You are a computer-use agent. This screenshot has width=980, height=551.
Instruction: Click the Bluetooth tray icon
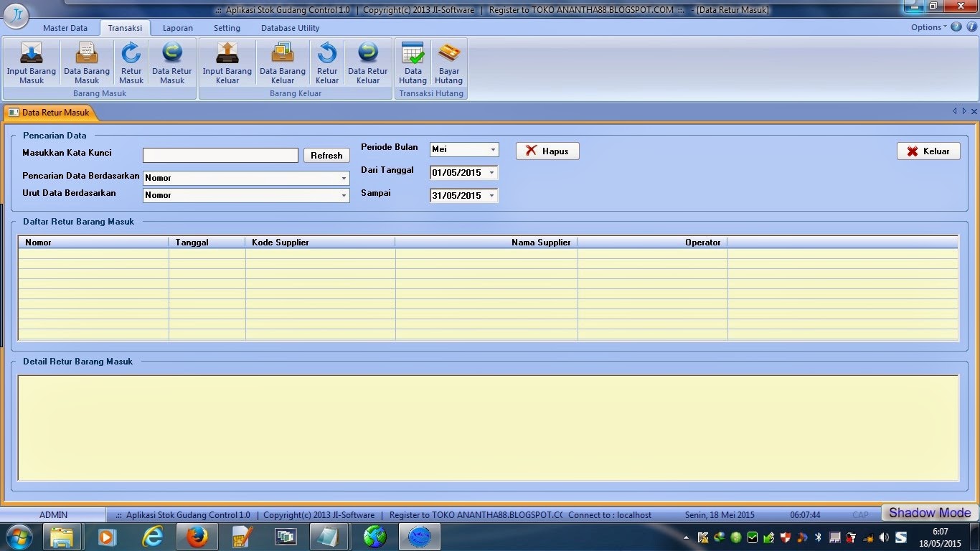click(x=819, y=537)
